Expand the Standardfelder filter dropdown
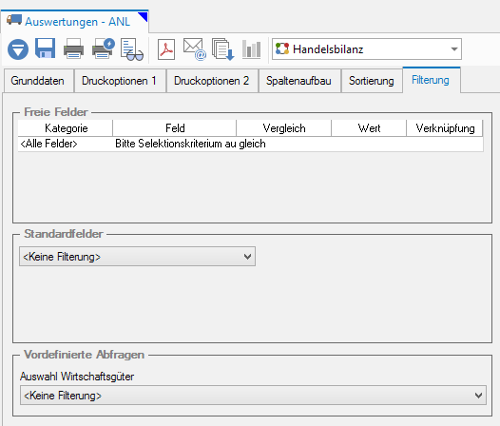Image resolution: width=500 pixels, height=426 pixels. pos(137,256)
